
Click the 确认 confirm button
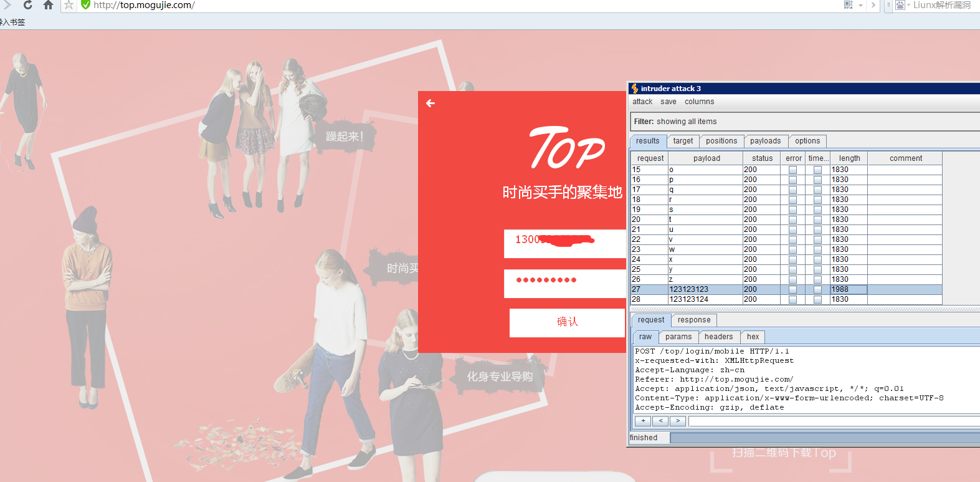[567, 322]
